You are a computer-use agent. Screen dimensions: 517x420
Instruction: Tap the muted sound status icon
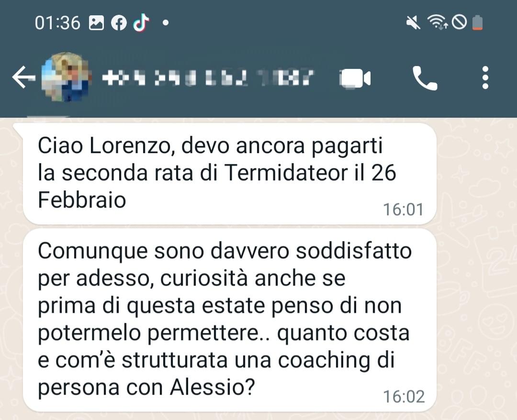pyautogui.click(x=413, y=23)
